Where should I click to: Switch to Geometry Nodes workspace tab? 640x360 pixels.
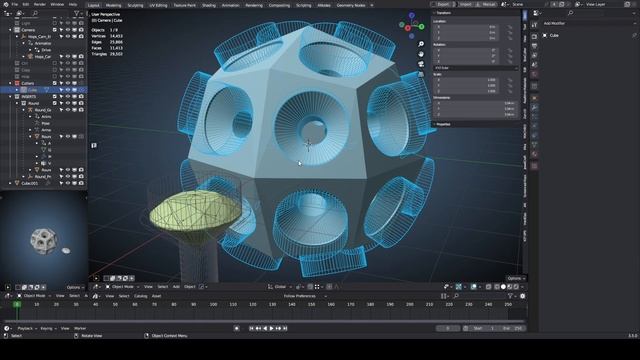click(351, 5)
